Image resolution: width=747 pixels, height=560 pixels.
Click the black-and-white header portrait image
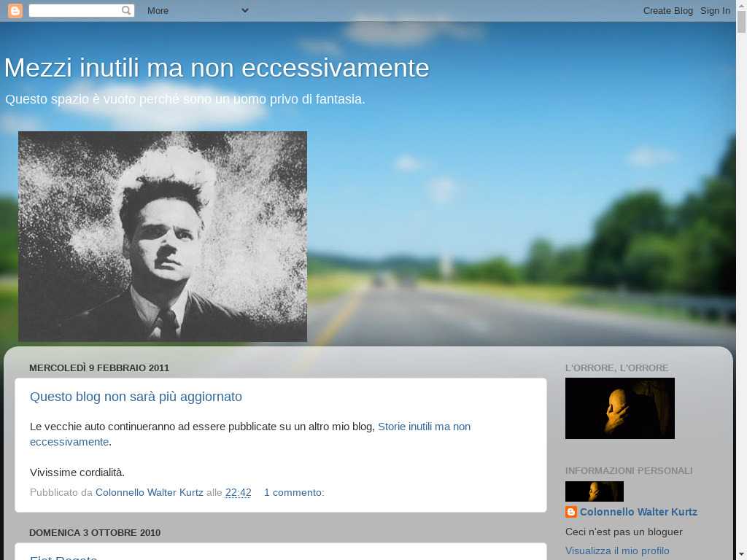click(163, 236)
